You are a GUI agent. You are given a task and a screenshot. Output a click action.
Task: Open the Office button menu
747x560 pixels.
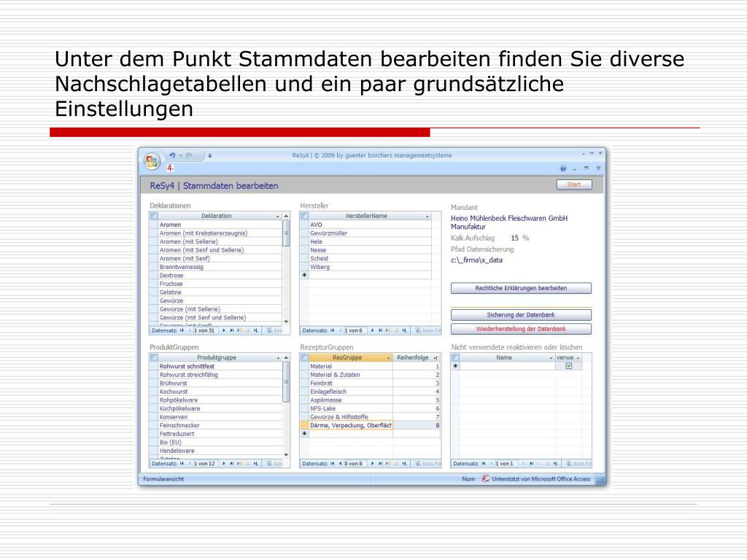152,161
